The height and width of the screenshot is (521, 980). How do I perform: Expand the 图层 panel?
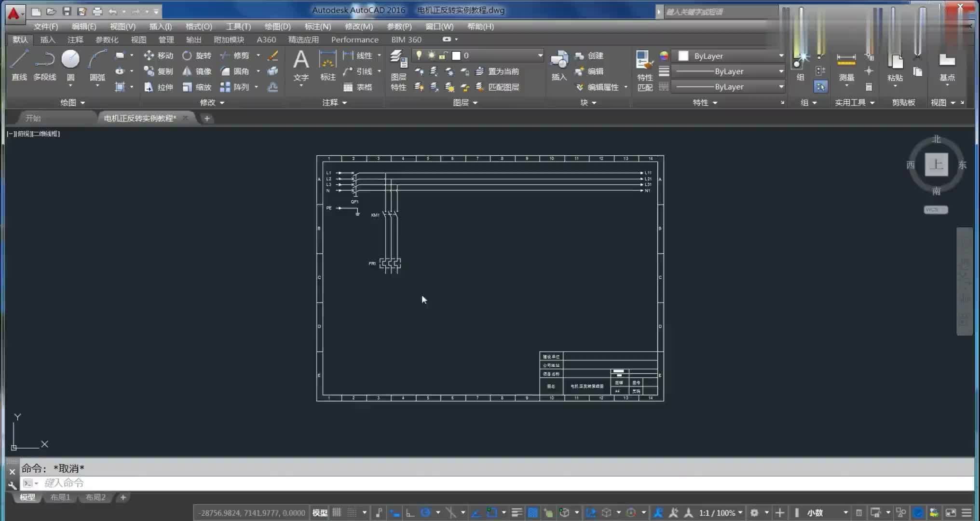click(465, 102)
